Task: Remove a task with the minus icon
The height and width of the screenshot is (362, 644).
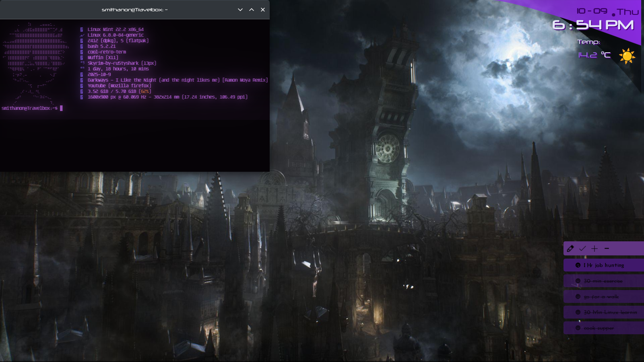Action: click(x=607, y=249)
